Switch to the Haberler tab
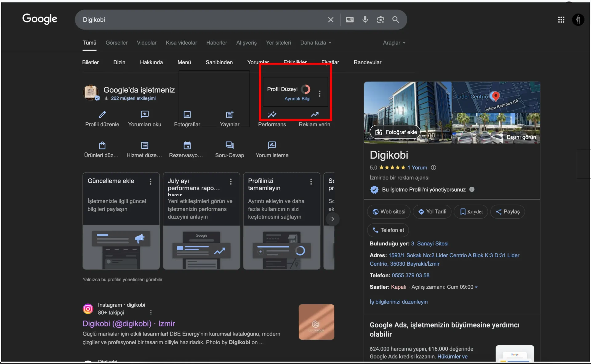 pyautogui.click(x=217, y=43)
